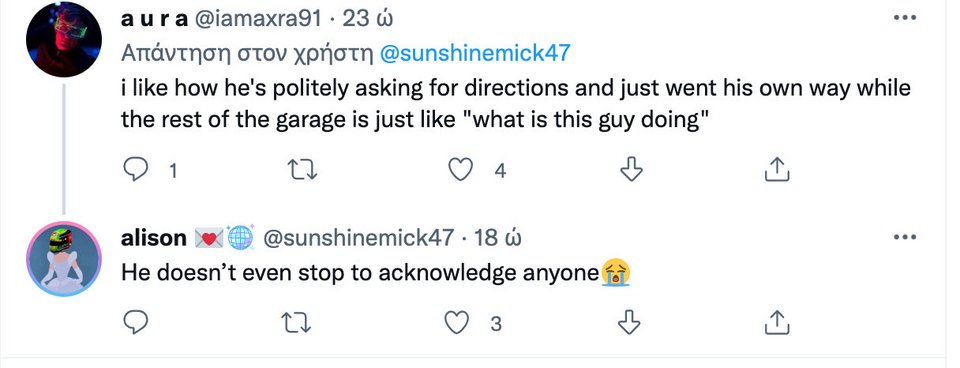Retweet alison's tweet
The height and width of the screenshot is (368, 960).
[298, 322]
